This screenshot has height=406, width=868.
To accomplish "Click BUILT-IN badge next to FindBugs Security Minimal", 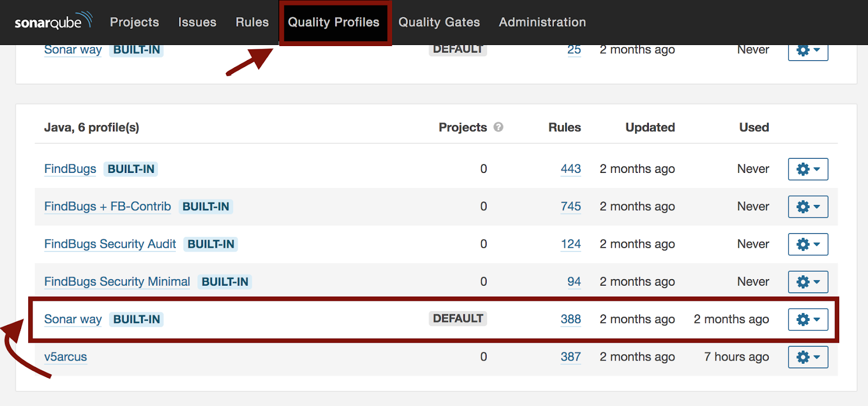I will (x=225, y=282).
